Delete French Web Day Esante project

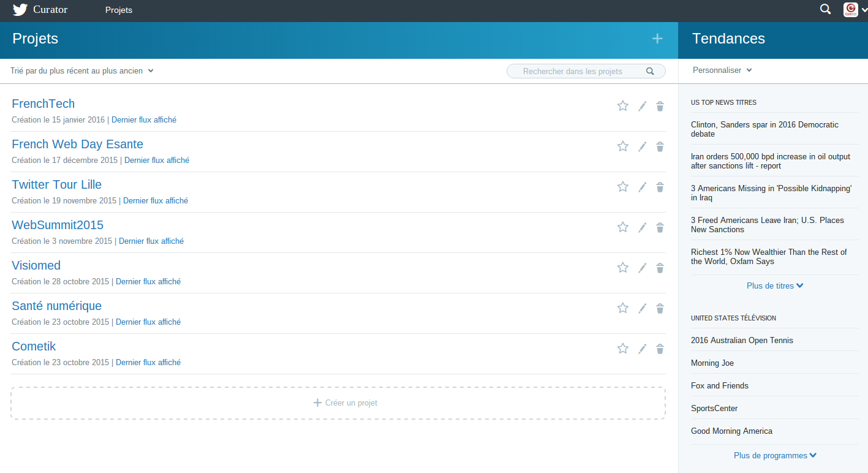pyautogui.click(x=660, y=146)
